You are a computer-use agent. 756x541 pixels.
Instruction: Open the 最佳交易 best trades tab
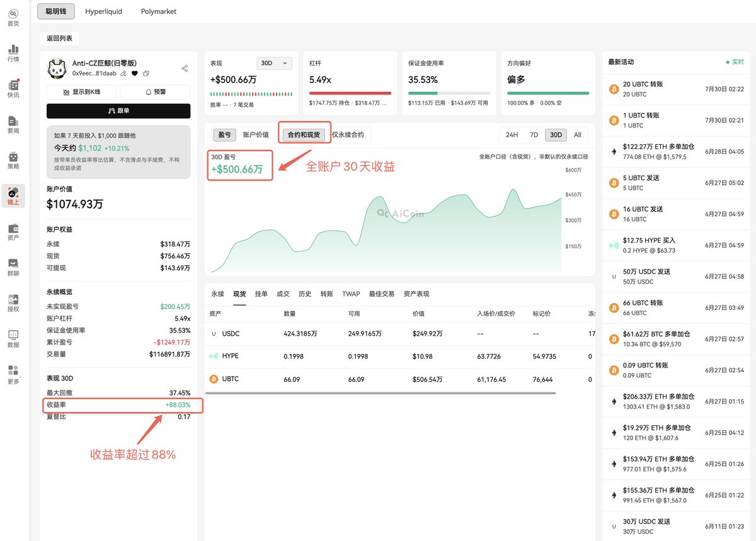382,294
